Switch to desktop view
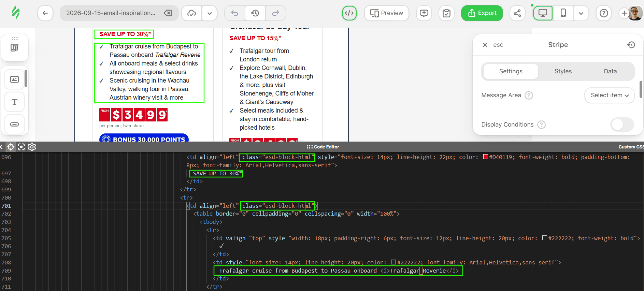 pyautogui.click(x=543, y=13)
